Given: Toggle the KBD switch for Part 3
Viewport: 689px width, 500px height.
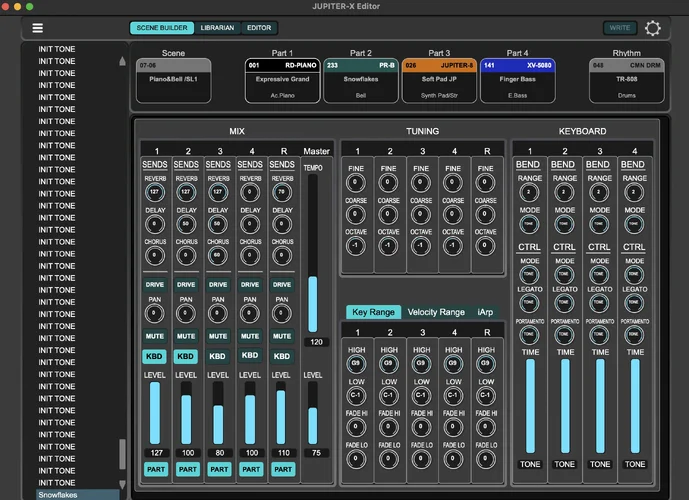Looking at the screenshot, I should coord(218,356).
